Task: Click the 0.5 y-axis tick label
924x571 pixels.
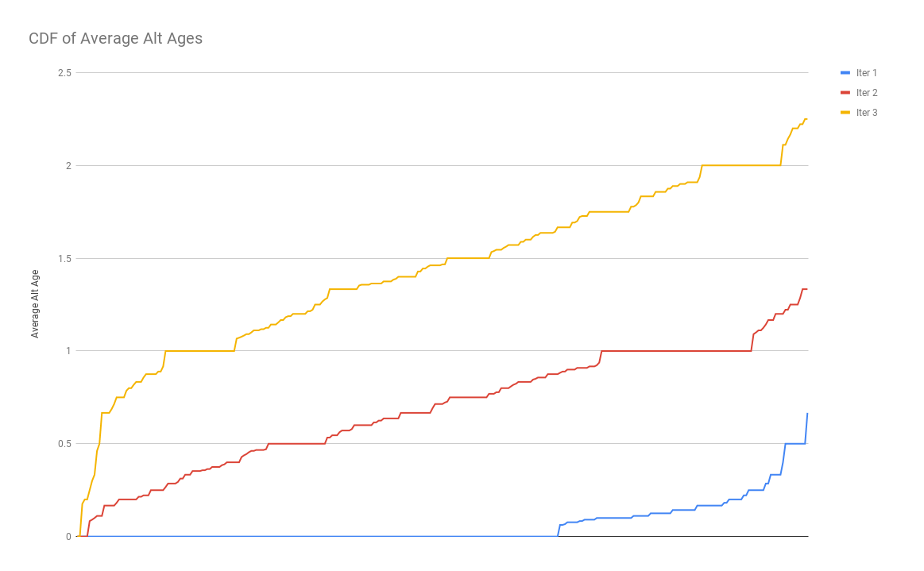Action: tap(64, 444)
